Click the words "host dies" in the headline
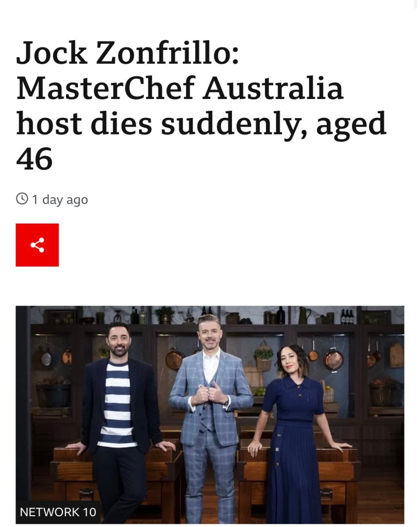420x527 pixels. (x=84, y=123)
